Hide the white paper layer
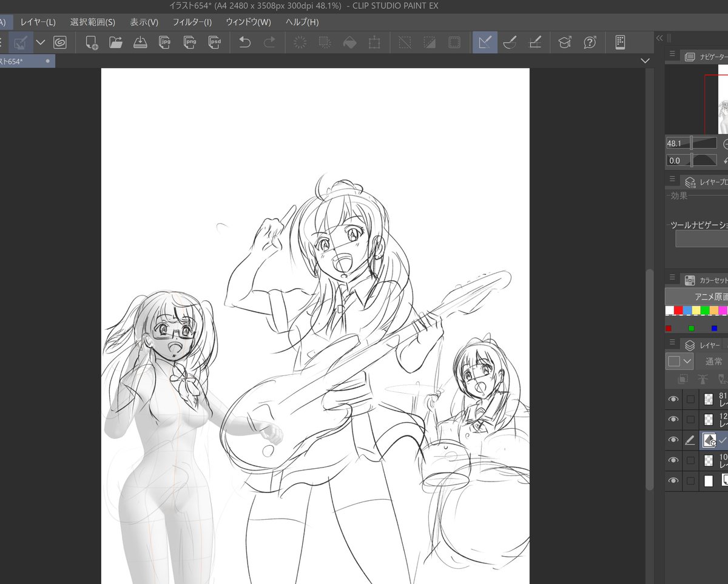Image resolution: width=728 pixels, height=584 pixels. (x=673, y=481)
